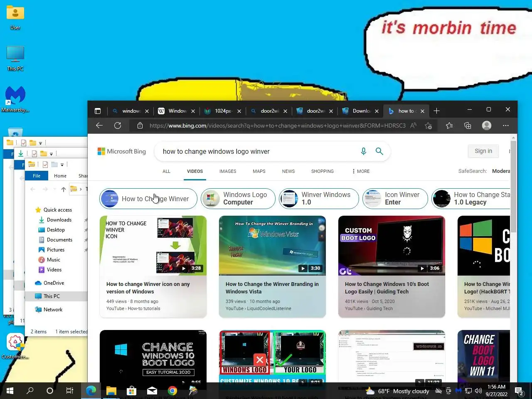Switch to NEWS results tab
Image resolution: width=532 pixels, height=399 pixels.
[x=288, y=171]
